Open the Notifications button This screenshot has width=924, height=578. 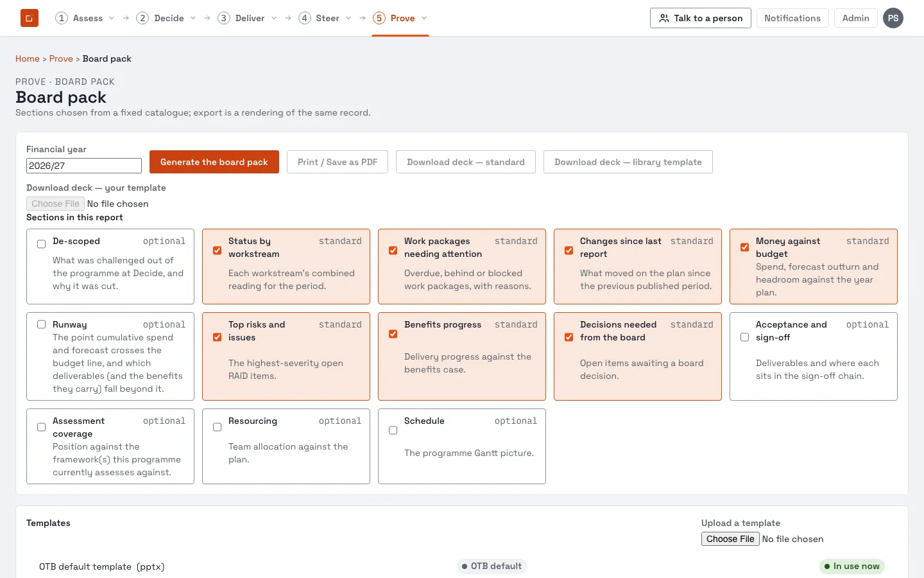pos(792,18)
